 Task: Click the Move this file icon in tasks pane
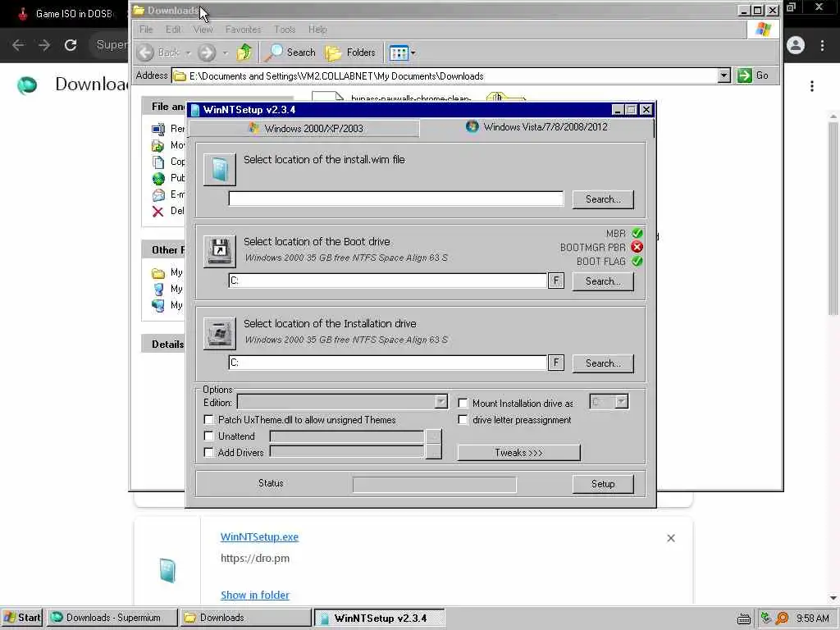[158, 145]
